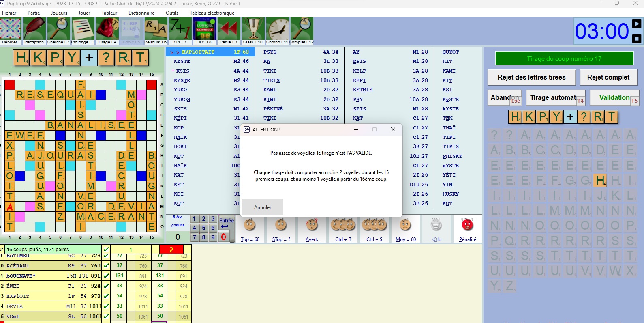
Task: Click the Class. F10 trophy icon
Action: click(x=253, y=29)
